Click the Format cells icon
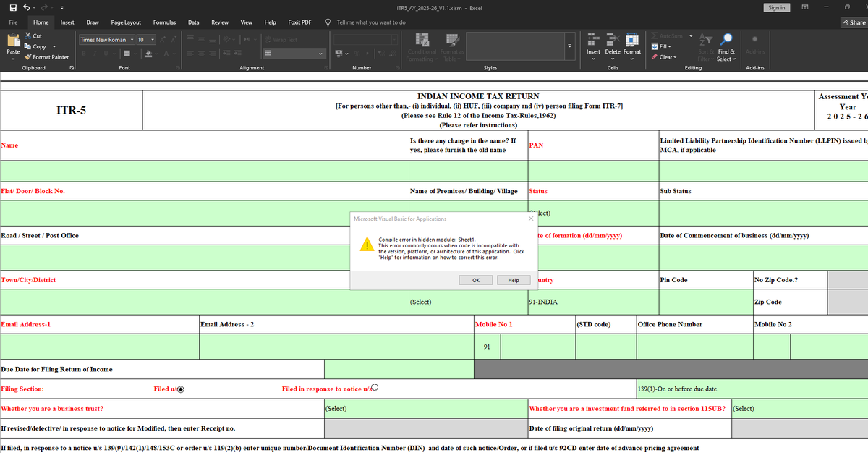This screenshot has width=868, height=453. pyautogui.click(x=632, y=38)
